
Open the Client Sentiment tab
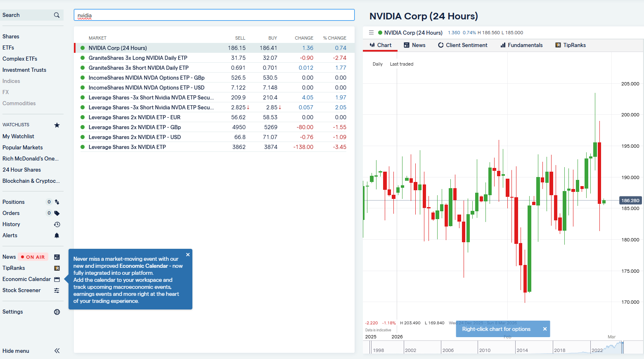463,45
